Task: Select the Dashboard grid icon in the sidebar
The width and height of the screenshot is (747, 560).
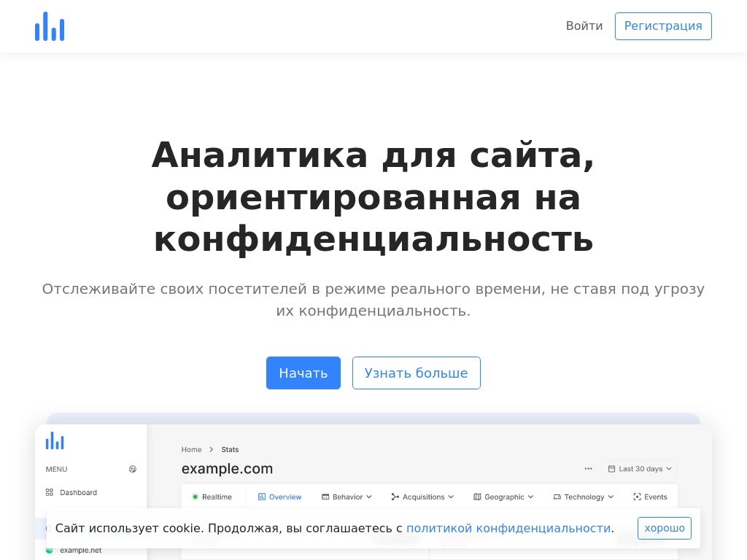Action: pos(50,492)
